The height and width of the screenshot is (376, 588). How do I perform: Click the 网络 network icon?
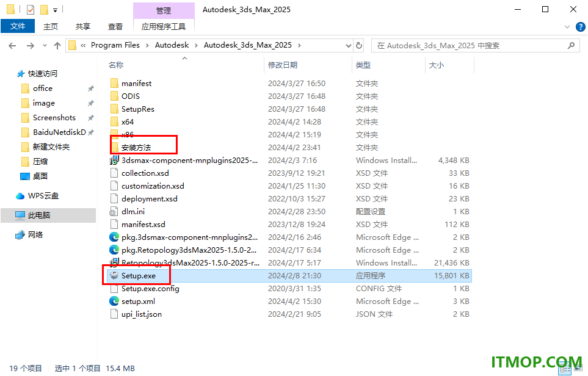[x=20, y=234]
